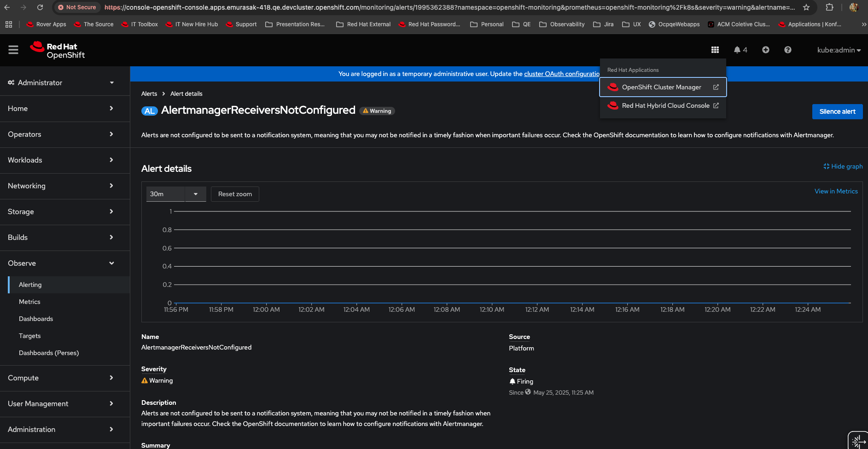
Task: Bookmark this page with star icon
Action: (x=806, y=7)
